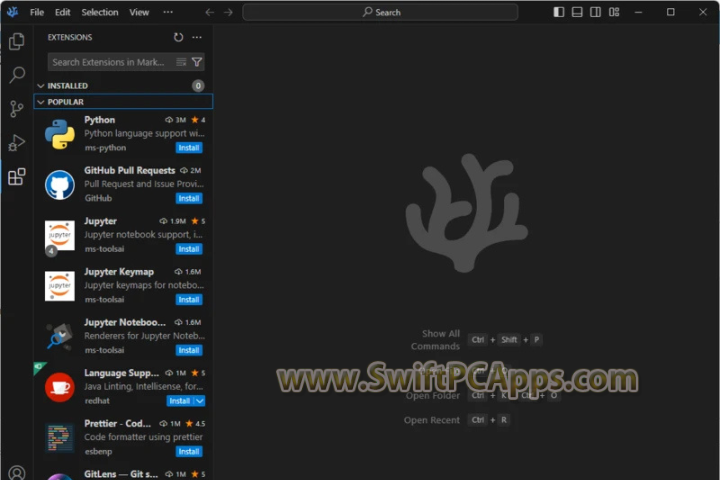Open the Selection menu
The image size is (720, 480).
tap(100, 12)
